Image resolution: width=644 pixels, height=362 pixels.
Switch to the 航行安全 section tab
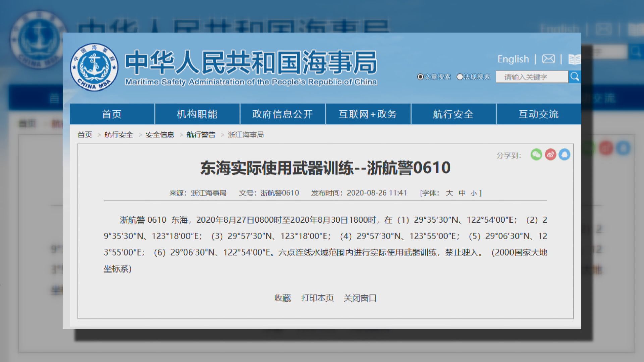pos(453,114)
